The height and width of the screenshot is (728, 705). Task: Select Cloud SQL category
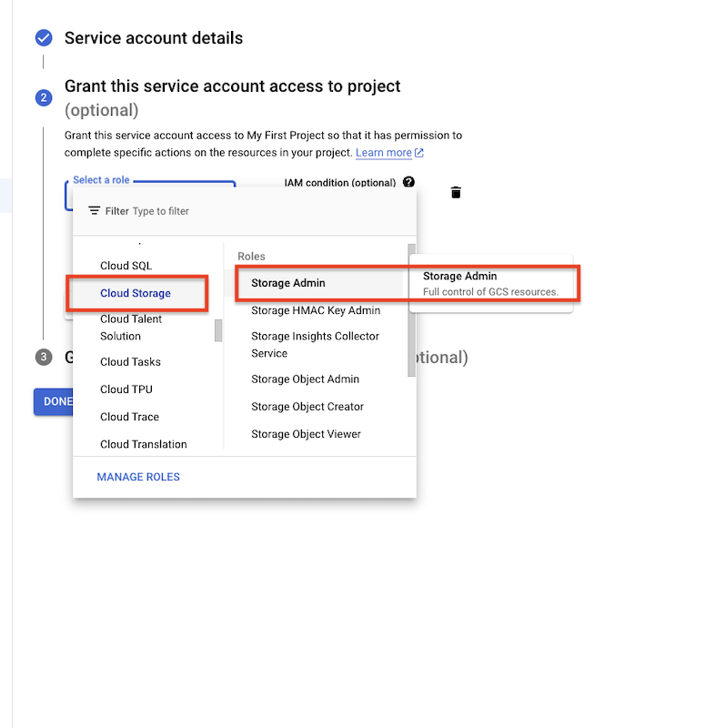click(126, 266)
